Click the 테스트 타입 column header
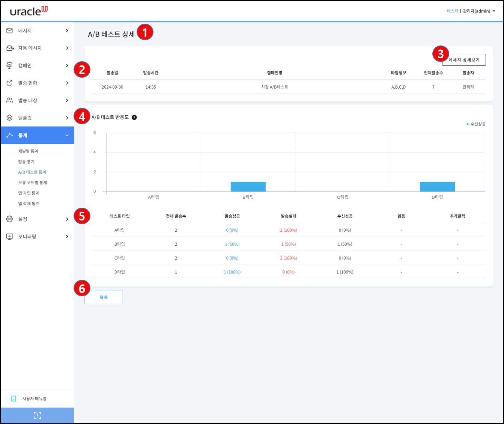Viewport: 504px width, 424px height. coord(120,216)
